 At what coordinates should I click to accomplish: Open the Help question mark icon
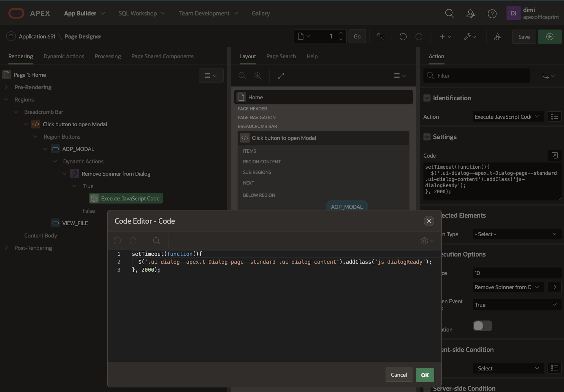[492, 13]
